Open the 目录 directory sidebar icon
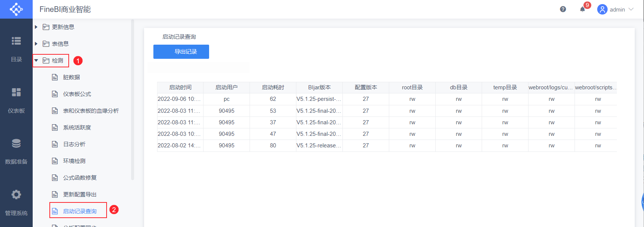Image resolution: width=644 pixels, height=227 pixels. [x=16, y=41]
